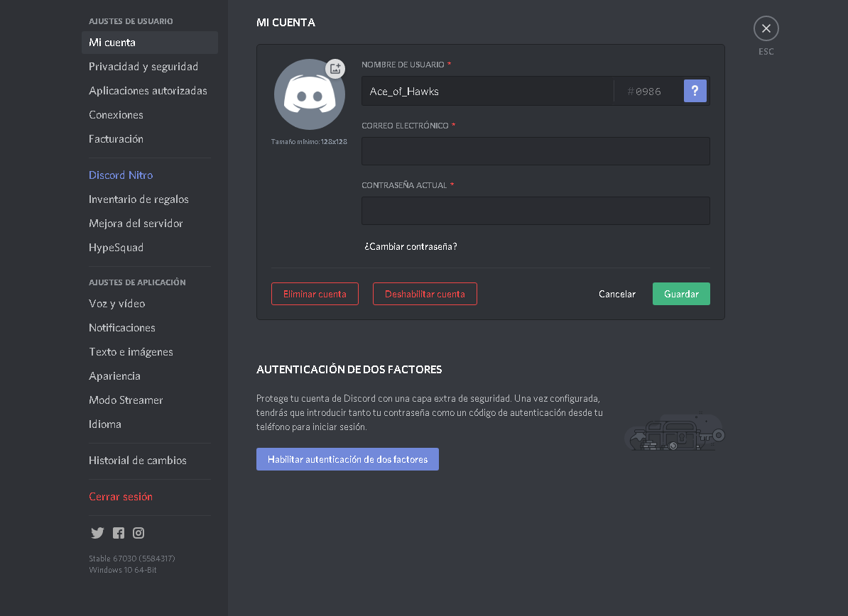
Task: Click the Eliminar cuenta button
Action: point(315,294)
